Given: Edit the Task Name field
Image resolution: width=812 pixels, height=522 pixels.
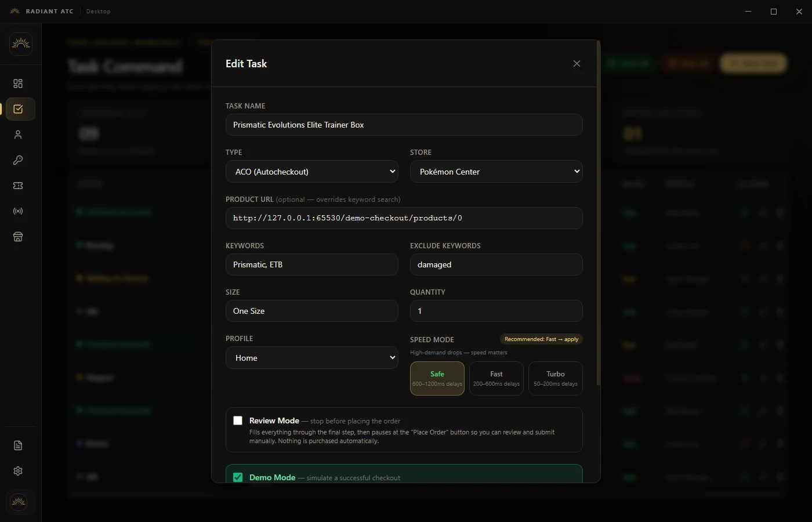Looking at the screenshot, I should [x=404, y=125].
